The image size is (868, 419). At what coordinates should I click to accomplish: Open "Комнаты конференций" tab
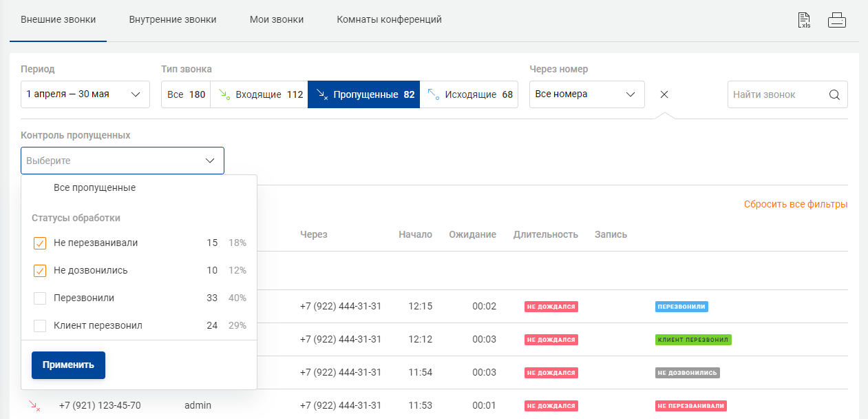point(389,19)
